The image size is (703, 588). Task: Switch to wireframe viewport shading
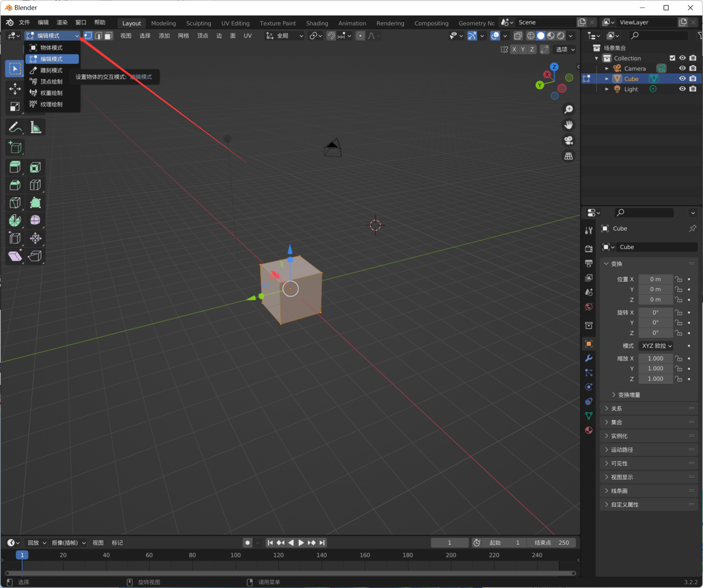(531, 36)
